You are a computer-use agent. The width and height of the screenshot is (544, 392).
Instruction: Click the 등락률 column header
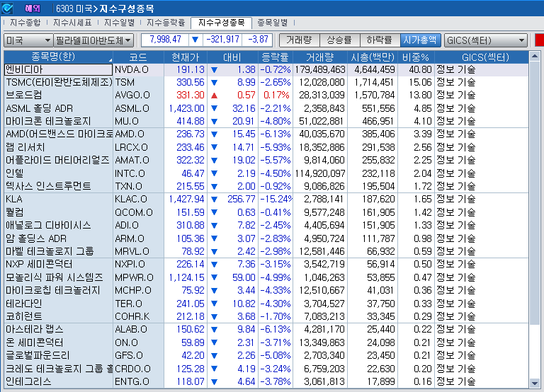pos(276,57)
